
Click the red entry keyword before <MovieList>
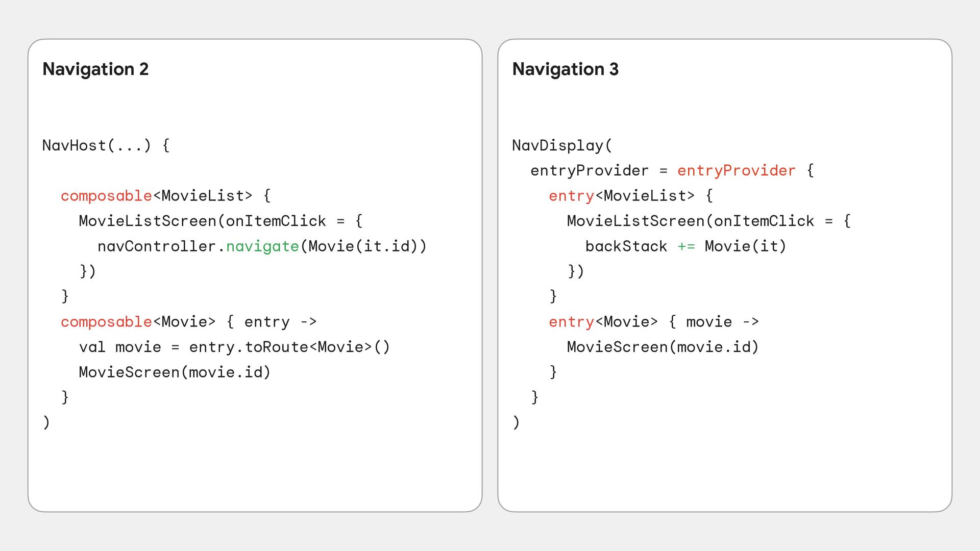(x=571, y=196)
